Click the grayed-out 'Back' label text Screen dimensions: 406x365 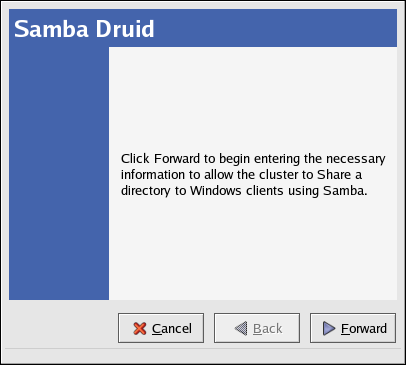coord(267,329)
